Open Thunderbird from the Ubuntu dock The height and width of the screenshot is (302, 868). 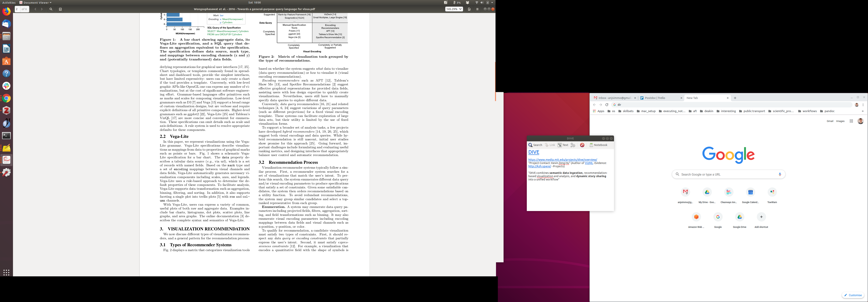tap(6, 24)
